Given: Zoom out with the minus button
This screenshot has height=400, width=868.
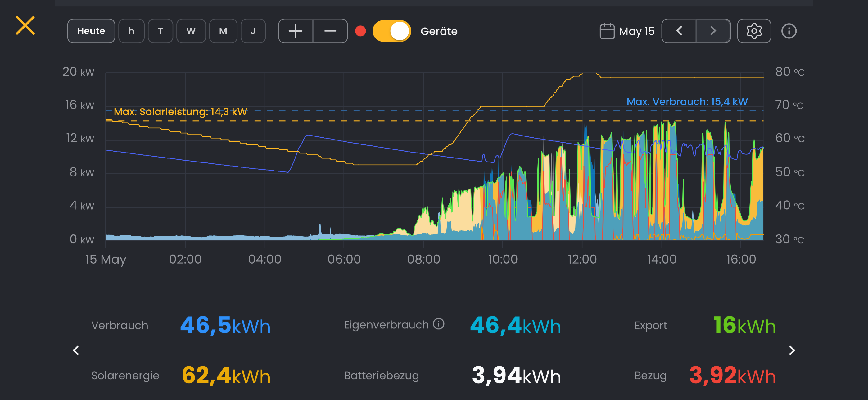Looking at the screenshot, I should pos(330,31).
